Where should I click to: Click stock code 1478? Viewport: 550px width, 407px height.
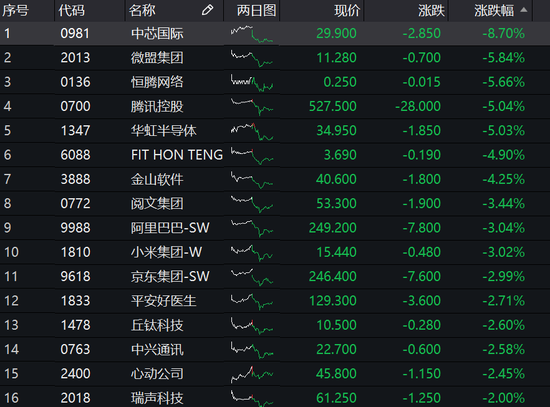coord(75,325)
